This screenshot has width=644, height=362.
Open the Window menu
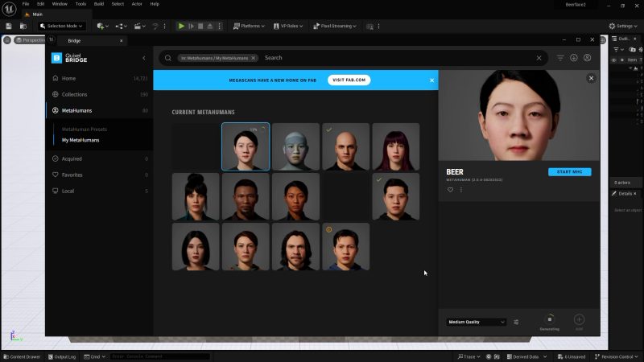[60, 4]
